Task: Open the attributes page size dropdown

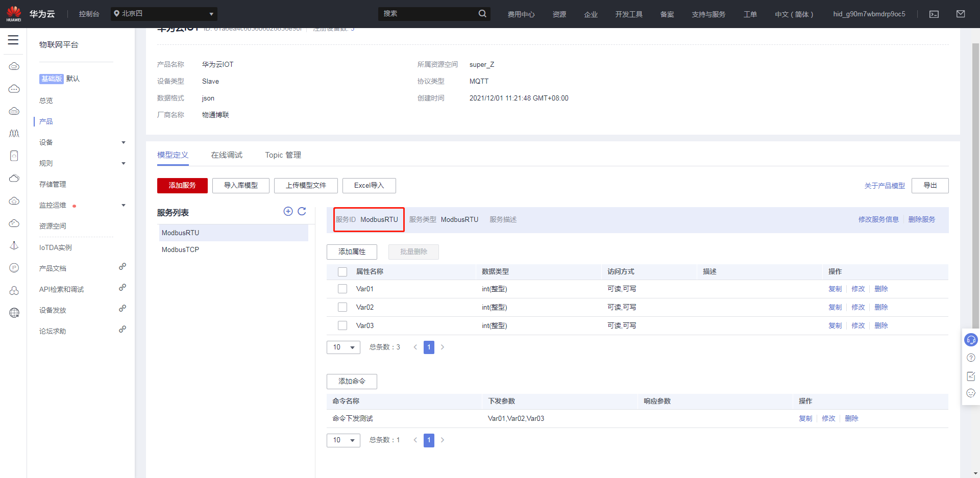Action: 343,347
